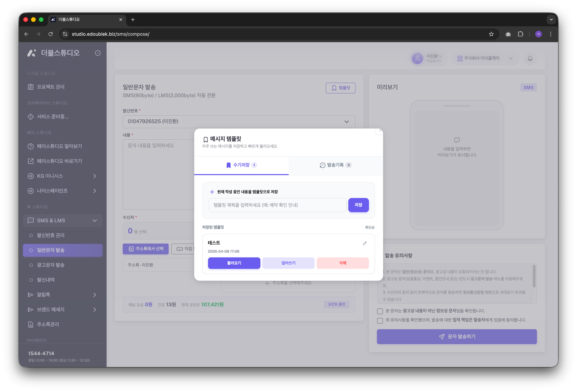
Task: Expand the 브랜드 메세지 menu chevron
Action: (x=95, y=310)
